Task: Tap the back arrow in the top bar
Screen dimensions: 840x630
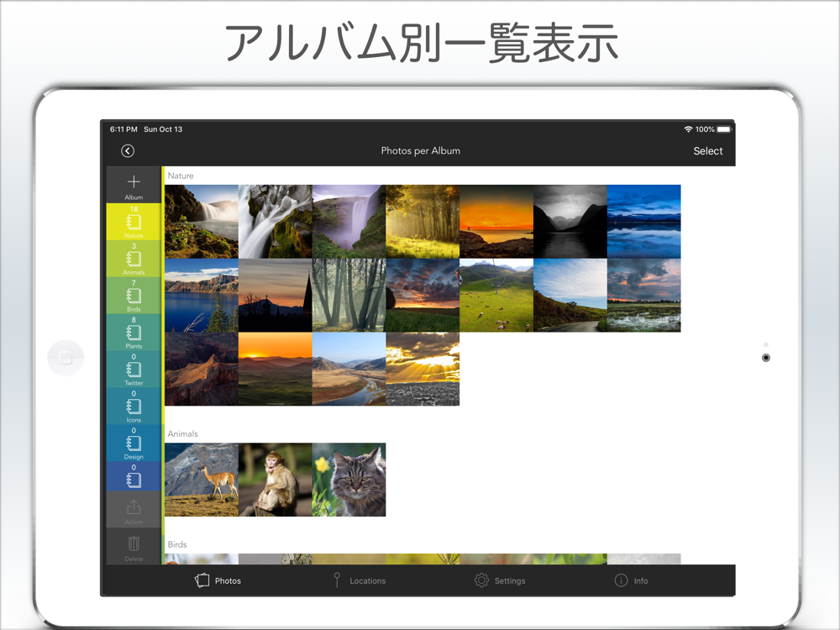Action: [x=128, y=151]
